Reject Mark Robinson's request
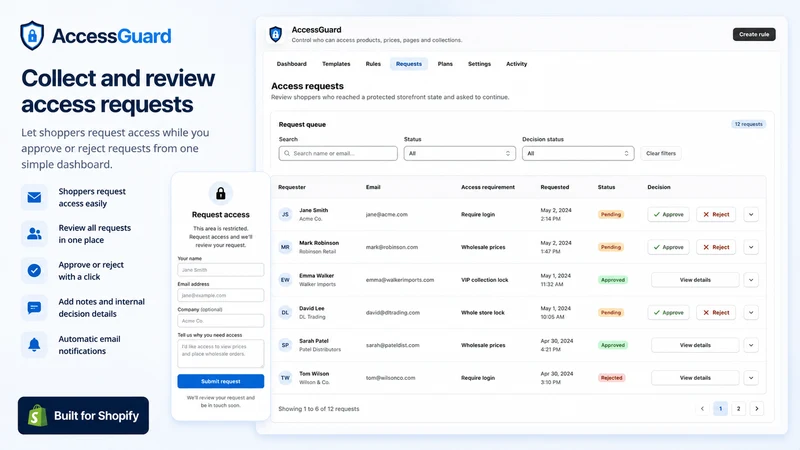Image resolution: width=800 pixels, height=450 pixels. (x=716, y=247)
